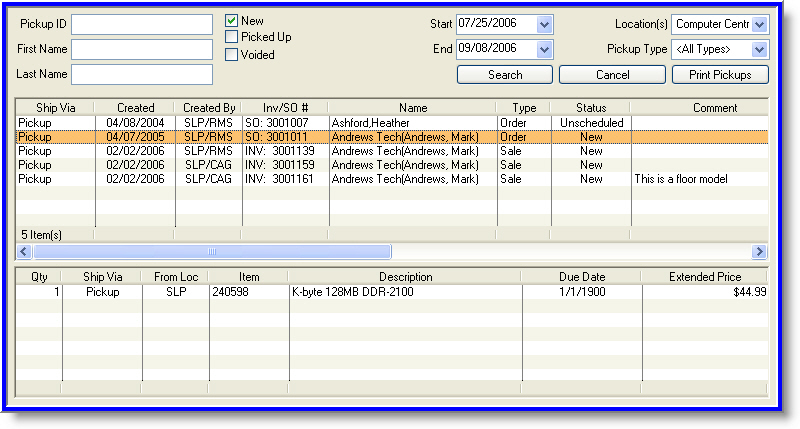This screenshot has width=800, height=429.
Task: Click comment 'This is a floor model'
Action: pos(681,179)
